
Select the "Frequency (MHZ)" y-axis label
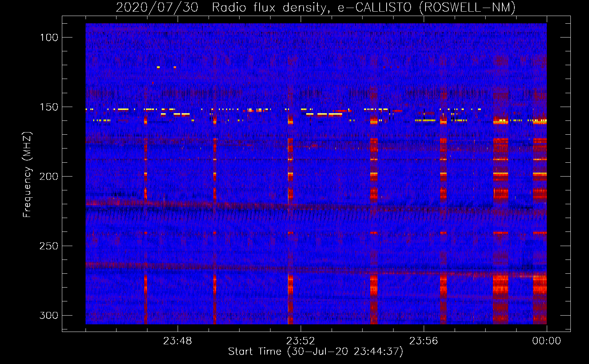pyautogui.click(x=27, y=174)
